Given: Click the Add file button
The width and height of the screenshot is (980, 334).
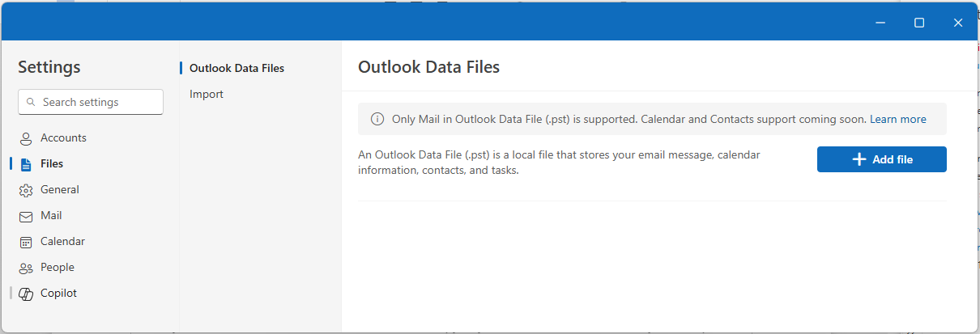Looking at the screenshot, I should point(881,159).
